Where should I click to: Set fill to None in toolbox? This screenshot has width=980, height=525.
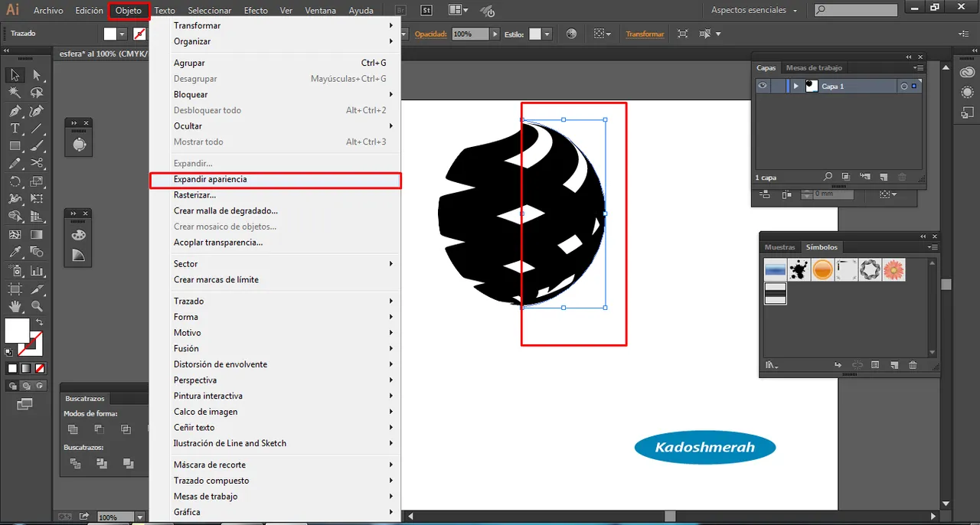[39, 368]
